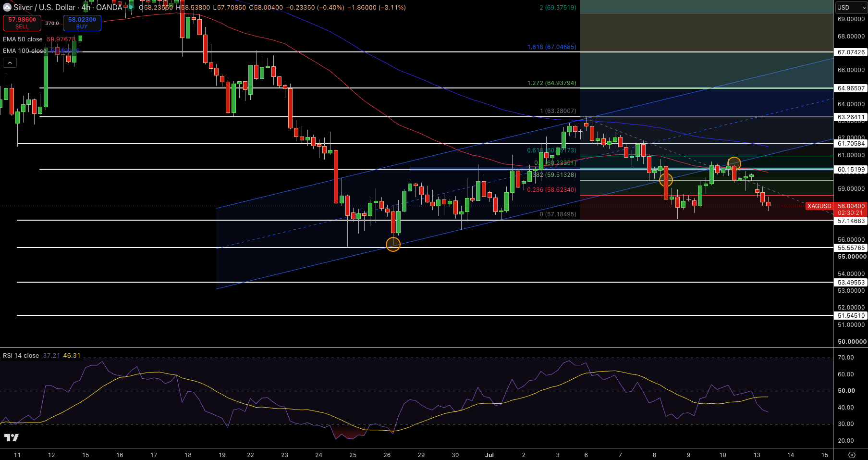Click the silver symbol logo icon
The width and height of the screenshot is (868, 460).
tap(7, 7)
